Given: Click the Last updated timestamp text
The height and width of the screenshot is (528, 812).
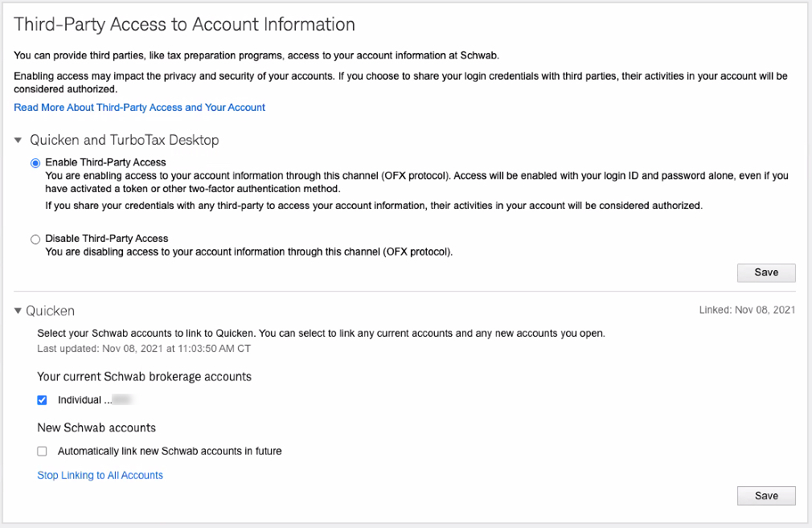Looking at the screenshot, I should [144, 349].
